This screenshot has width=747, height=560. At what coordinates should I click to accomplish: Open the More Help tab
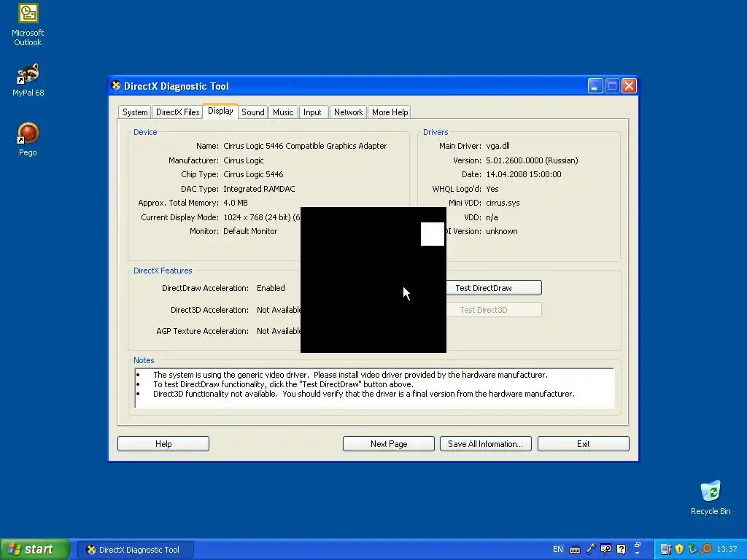[390, 112]
